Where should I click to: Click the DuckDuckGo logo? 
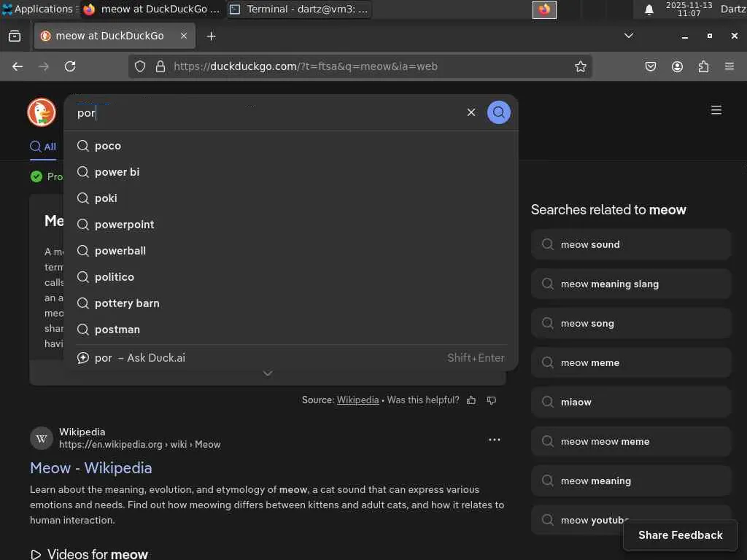pyautogui.click(x=42, y=112)
